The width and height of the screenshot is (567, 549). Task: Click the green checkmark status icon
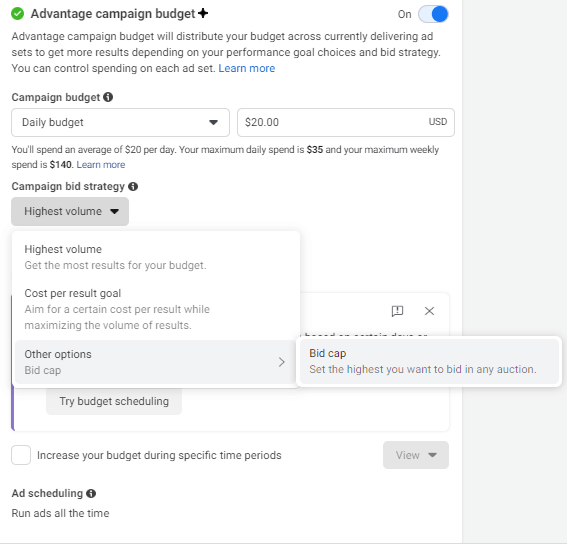(x=17, y=14)
